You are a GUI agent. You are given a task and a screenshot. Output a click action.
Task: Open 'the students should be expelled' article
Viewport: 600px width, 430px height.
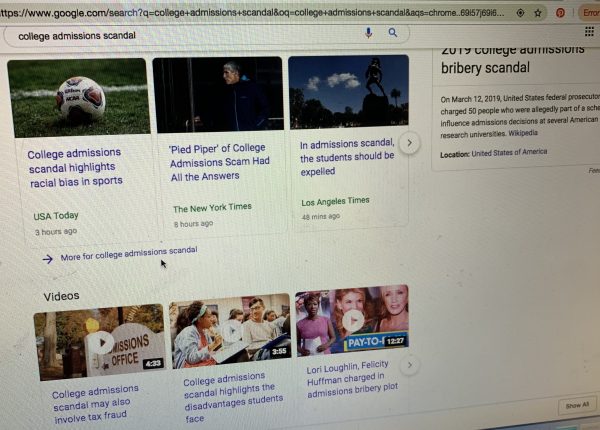point(347,157)
